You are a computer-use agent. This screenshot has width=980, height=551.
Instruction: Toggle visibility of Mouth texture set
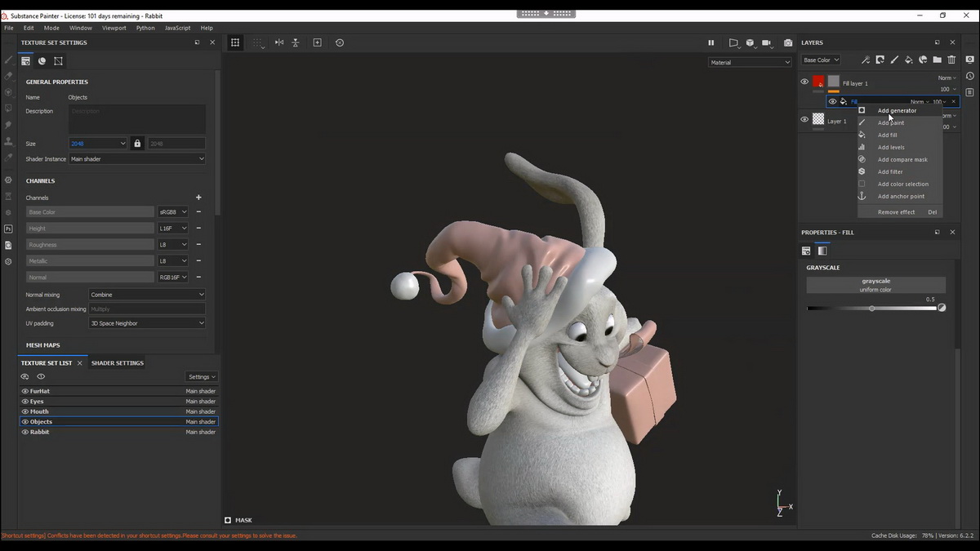[25, 411]
